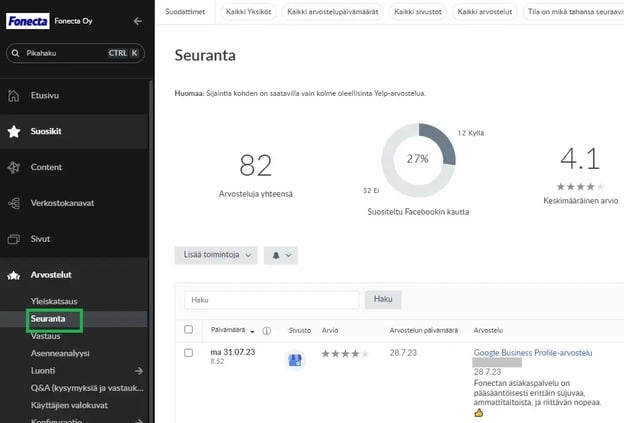Open Kaikki arvostelupäivämäärät filter

[333, 12]
